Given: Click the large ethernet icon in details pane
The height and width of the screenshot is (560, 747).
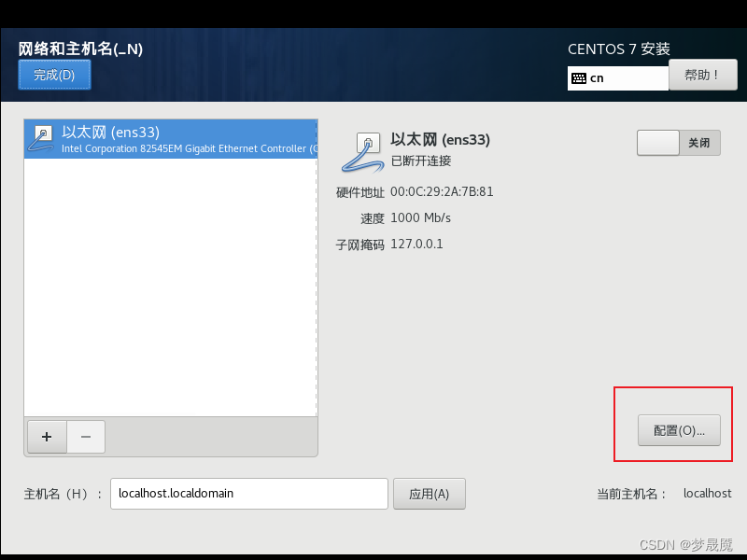Looking at the screenshot, I should point(363,152).
